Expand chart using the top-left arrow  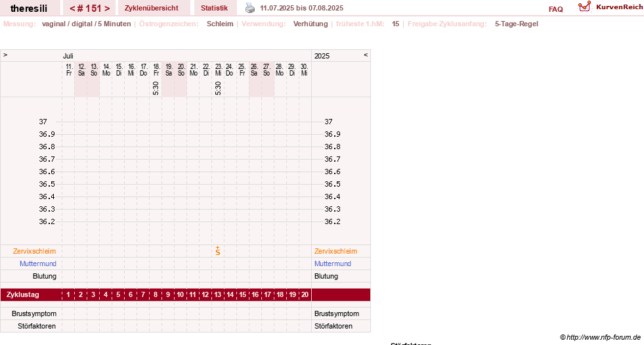tap(5, 55)
